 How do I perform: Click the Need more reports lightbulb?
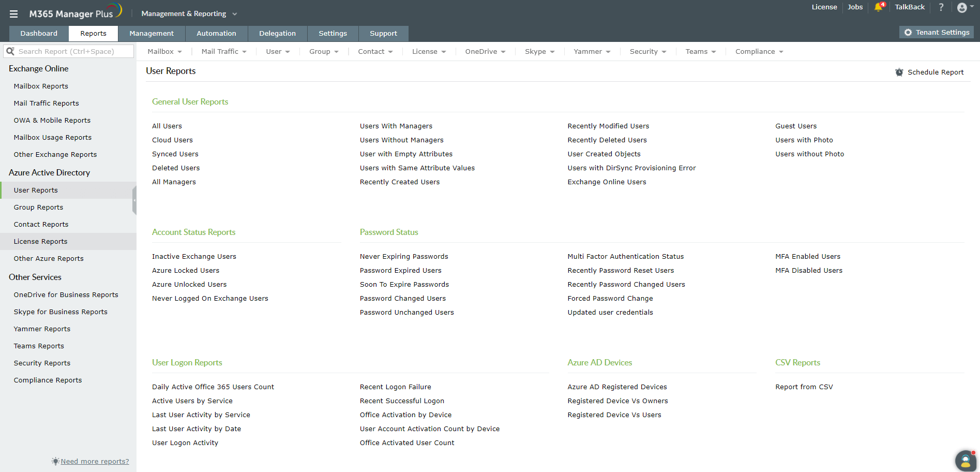pyautogui.click(x=55, y=461)
